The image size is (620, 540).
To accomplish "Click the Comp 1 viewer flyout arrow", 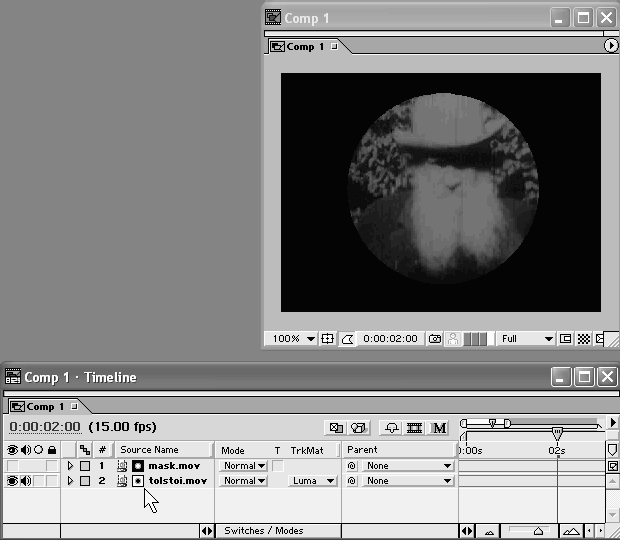I will (611, 46).
